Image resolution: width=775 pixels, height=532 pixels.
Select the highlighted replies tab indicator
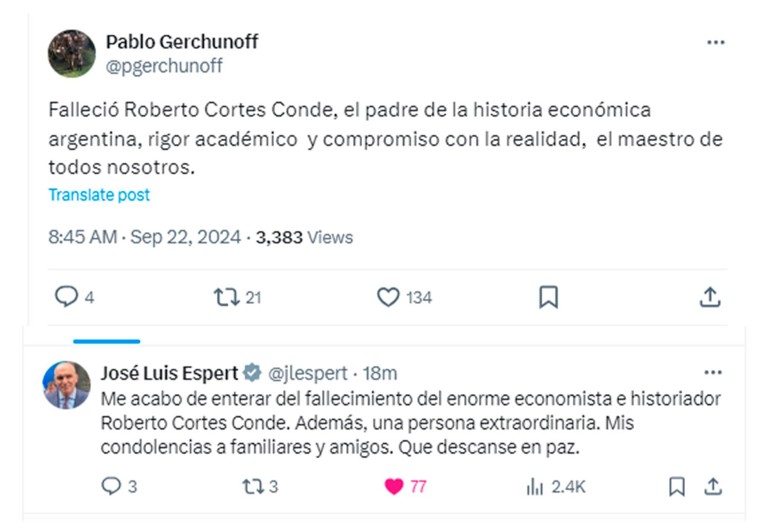tap(107, 341)
